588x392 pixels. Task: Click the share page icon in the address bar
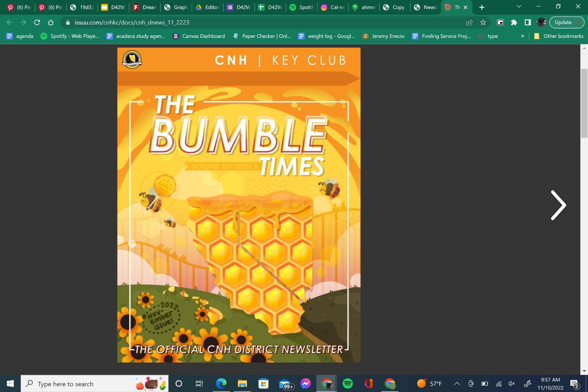coord(469,22)
